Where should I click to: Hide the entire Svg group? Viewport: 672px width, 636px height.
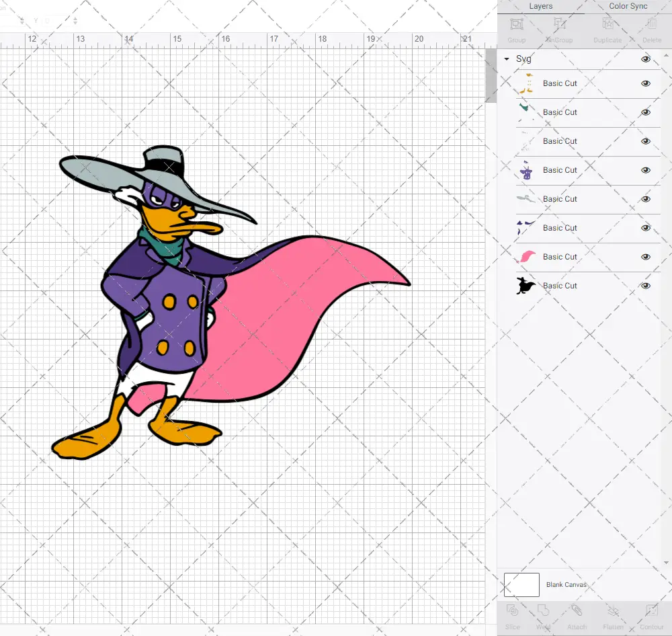tap(645, 58)
